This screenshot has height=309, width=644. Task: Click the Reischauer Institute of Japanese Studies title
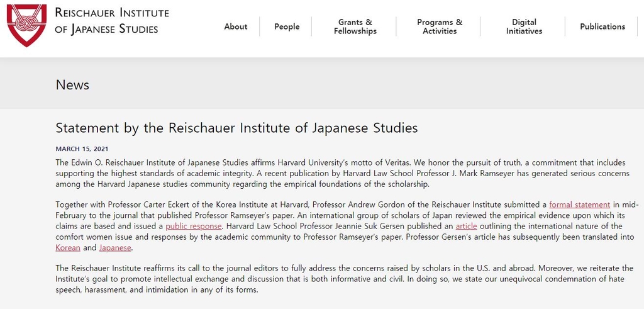(112, 21)
